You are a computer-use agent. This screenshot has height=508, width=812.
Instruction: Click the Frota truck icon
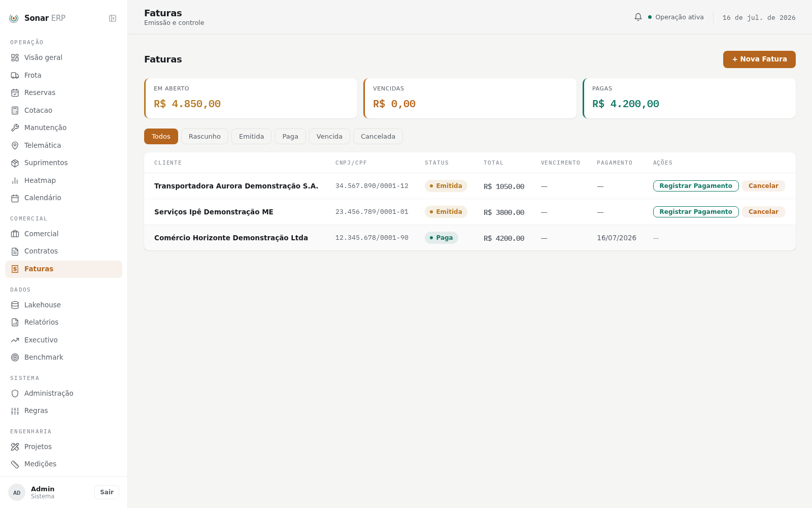click(15, 75)
